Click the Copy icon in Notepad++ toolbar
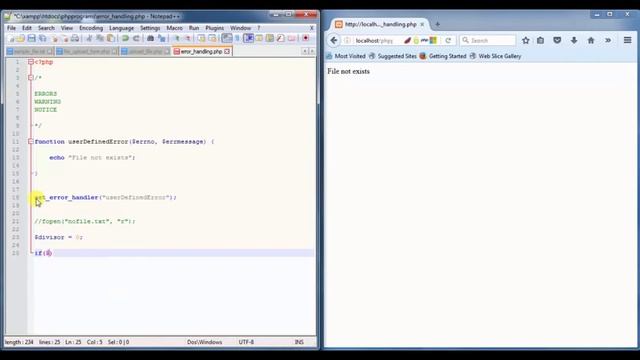The height and width of the screenshot is (360, 640). pyautogui.click(x=100, y=38)
